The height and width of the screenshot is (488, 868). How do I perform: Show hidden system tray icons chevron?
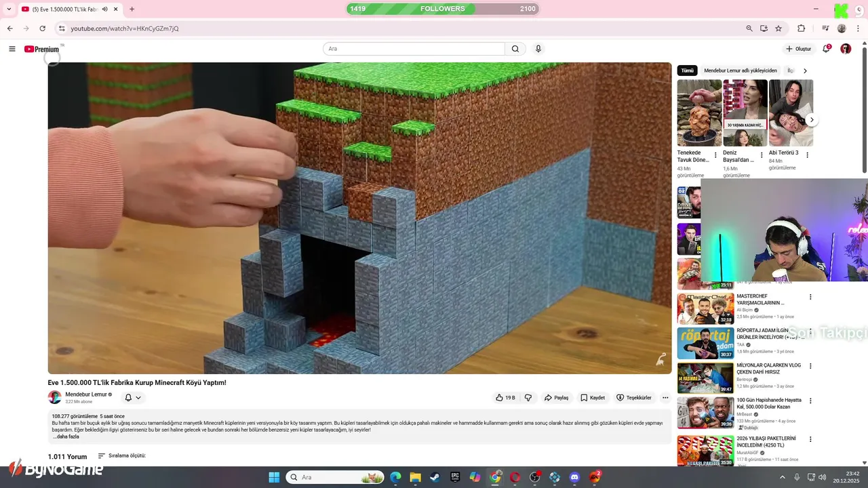coord(783,477)
